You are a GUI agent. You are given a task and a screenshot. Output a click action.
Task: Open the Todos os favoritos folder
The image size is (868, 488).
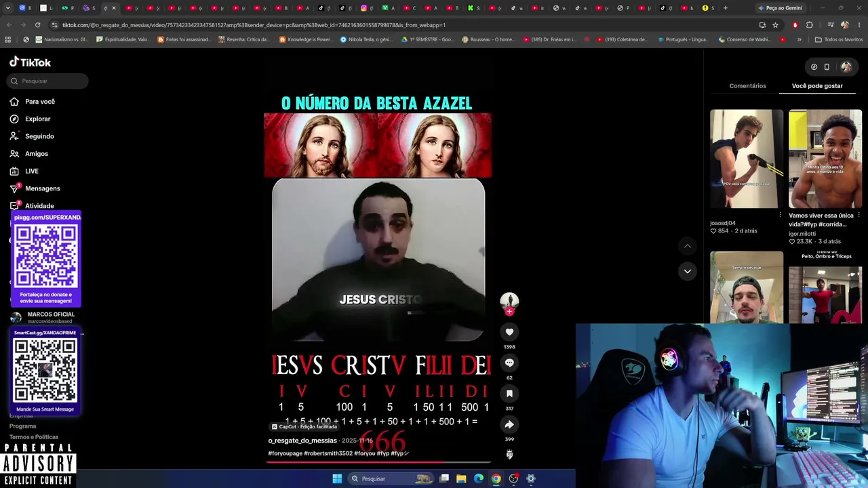click(x=839, y=39)
